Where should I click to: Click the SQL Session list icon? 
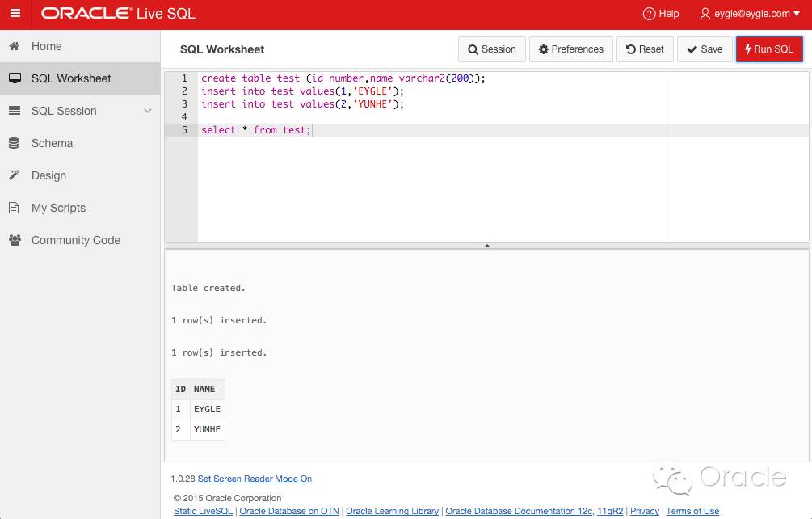click(15, 111)
